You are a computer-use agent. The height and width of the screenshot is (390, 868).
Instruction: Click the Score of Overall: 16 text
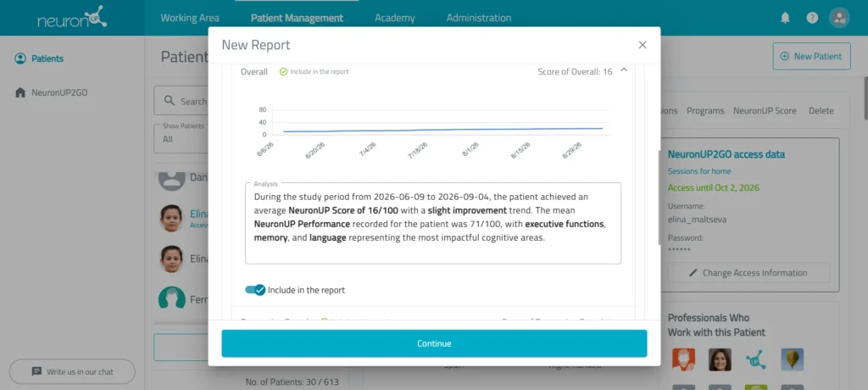(575, 71)
